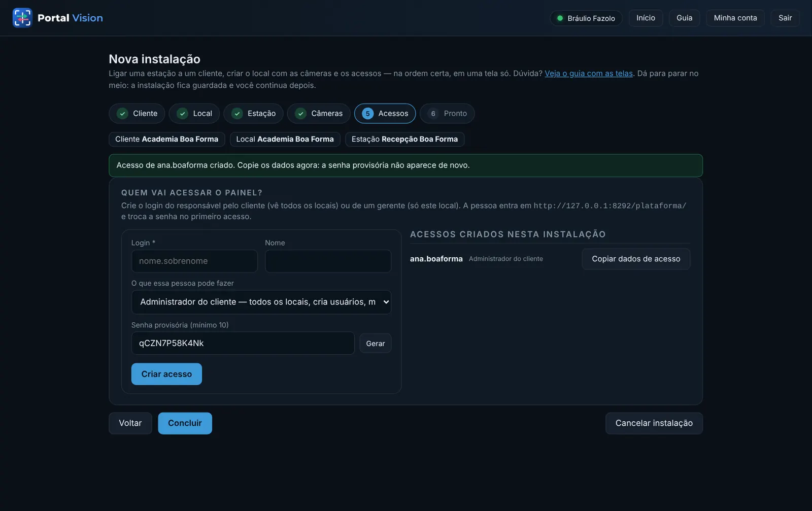Click Sair to log out
This screenshot has height=511, width=812.
pos(785,18)
